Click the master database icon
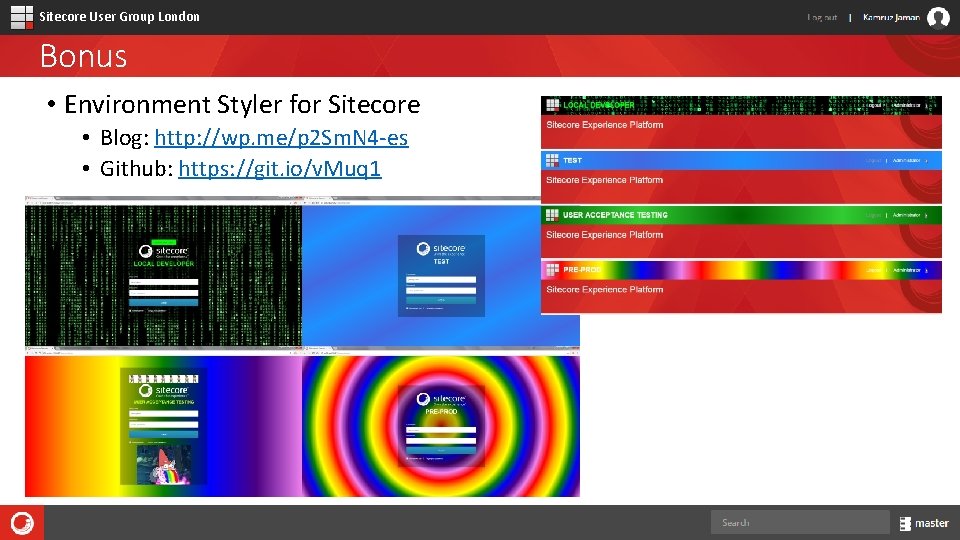Screen dimensions: 960x540 (x=905, y=523)
